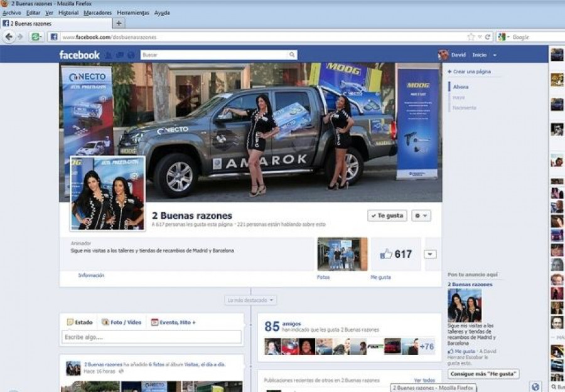Click the facebook logo
Image resolution: width=565 pixels, height=392 pixels.
(79, 55)
